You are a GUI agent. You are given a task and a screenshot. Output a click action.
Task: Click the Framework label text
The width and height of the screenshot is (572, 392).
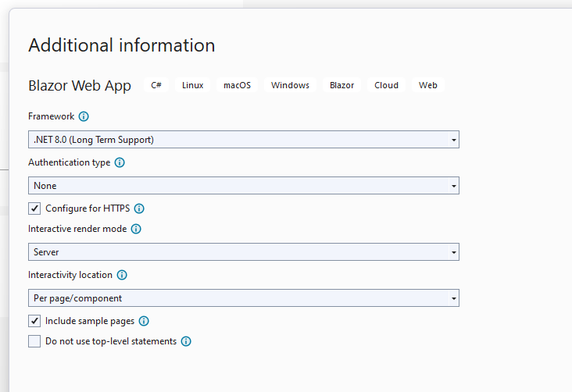coord(51,116)
